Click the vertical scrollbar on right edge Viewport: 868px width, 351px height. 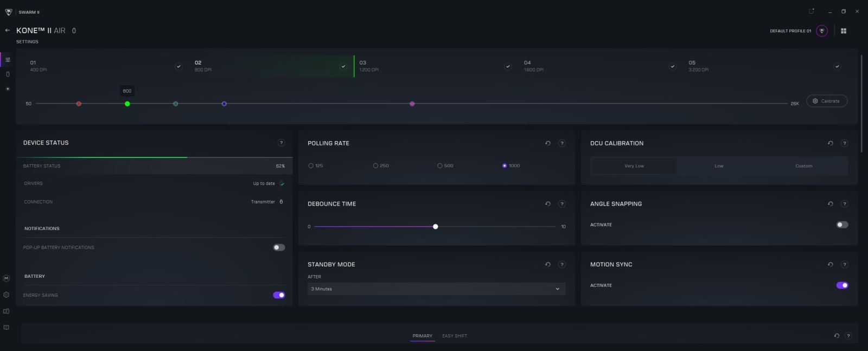(x=861, y=103)
